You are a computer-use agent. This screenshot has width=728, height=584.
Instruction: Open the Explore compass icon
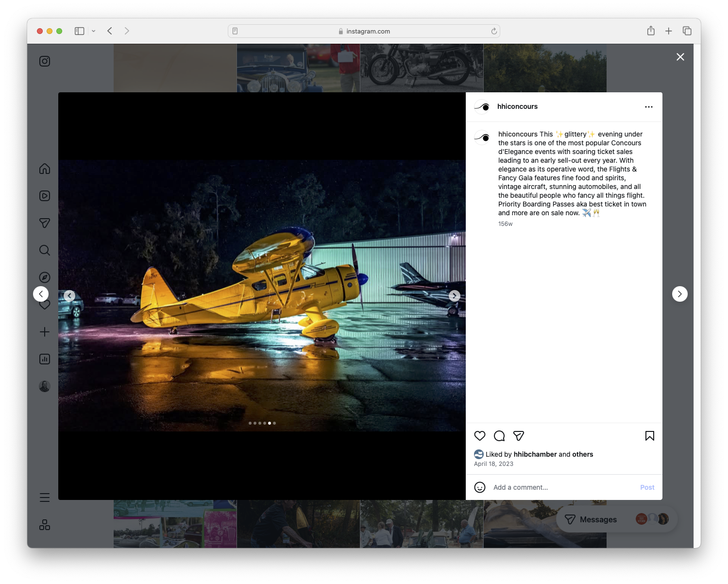click(44, 277)
